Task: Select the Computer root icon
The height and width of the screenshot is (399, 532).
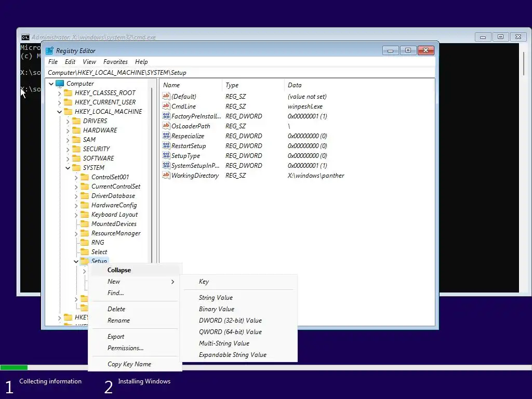Action: [60, 84]
